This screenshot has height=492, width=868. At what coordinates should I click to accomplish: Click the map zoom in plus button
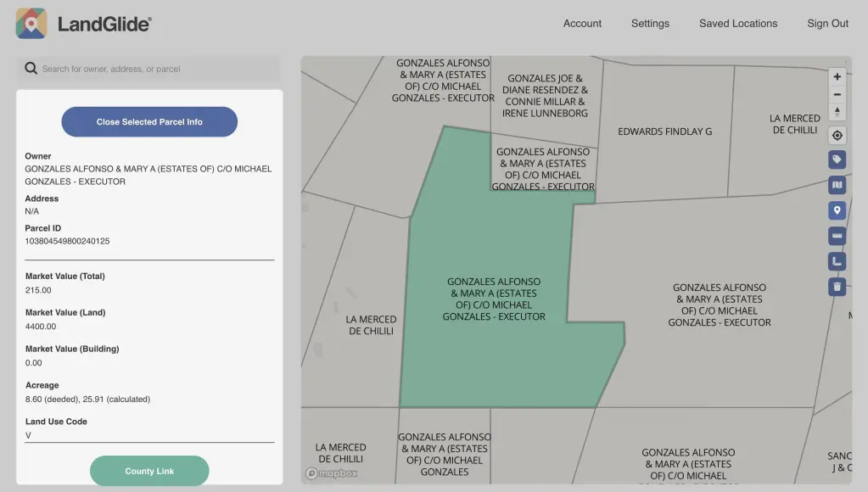[x=837, y=77]
